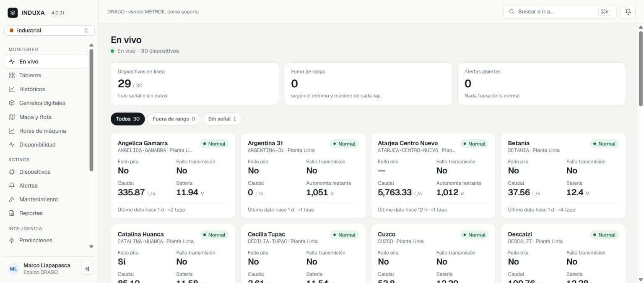The width and height of the screenshot is (644, 283).
Task: Click the Tableros grid icon in sidebar
Action: click(12, 76)
